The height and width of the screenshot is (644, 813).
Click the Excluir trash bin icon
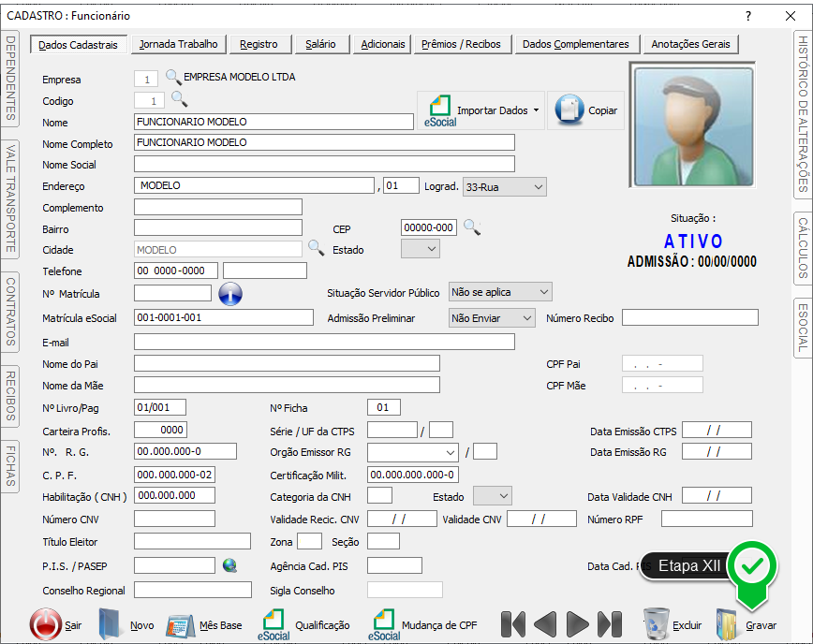click(x=656, y=624)
